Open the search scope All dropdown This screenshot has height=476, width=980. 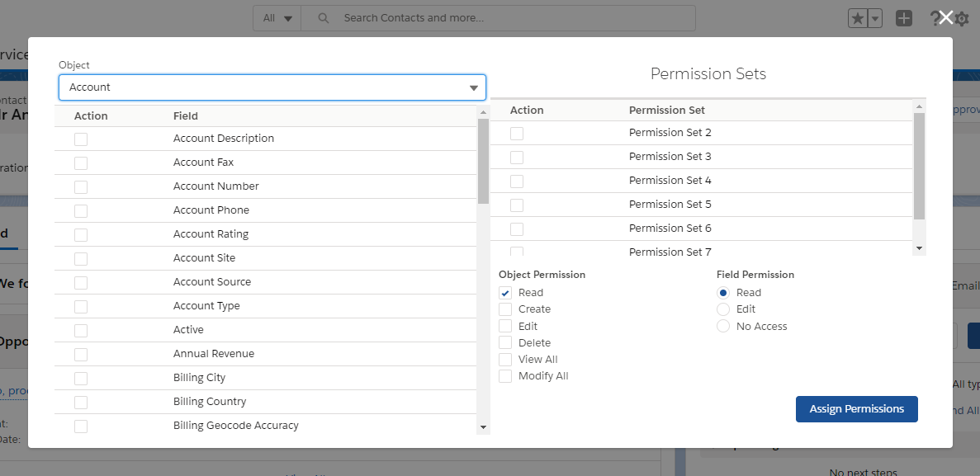276,17
